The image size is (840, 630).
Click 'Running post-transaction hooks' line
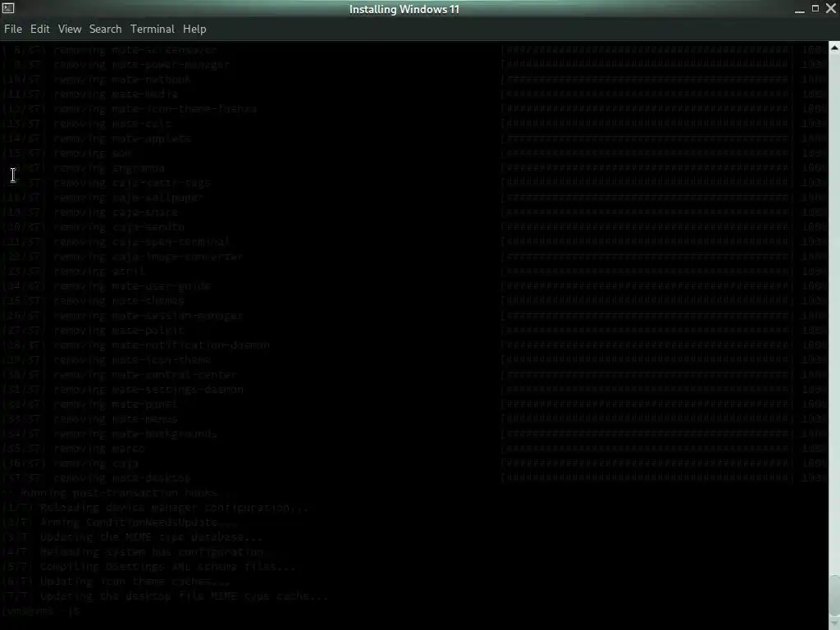coord(119,493)
